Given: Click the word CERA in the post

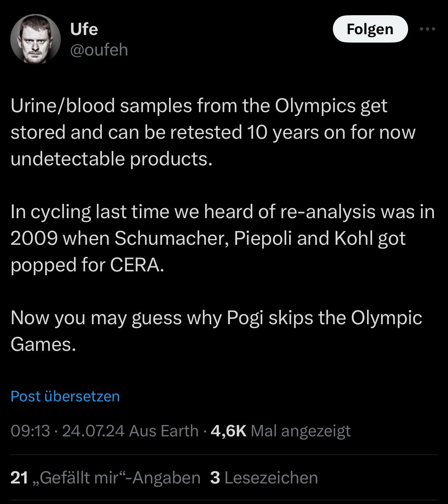Looking at the screenshot, I should pyautogui.click(x=137, y=265).
